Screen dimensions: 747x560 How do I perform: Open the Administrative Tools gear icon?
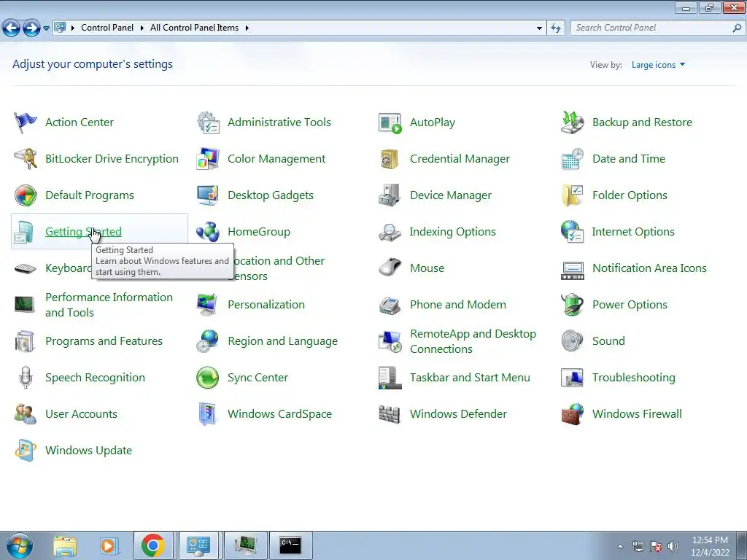208,122
